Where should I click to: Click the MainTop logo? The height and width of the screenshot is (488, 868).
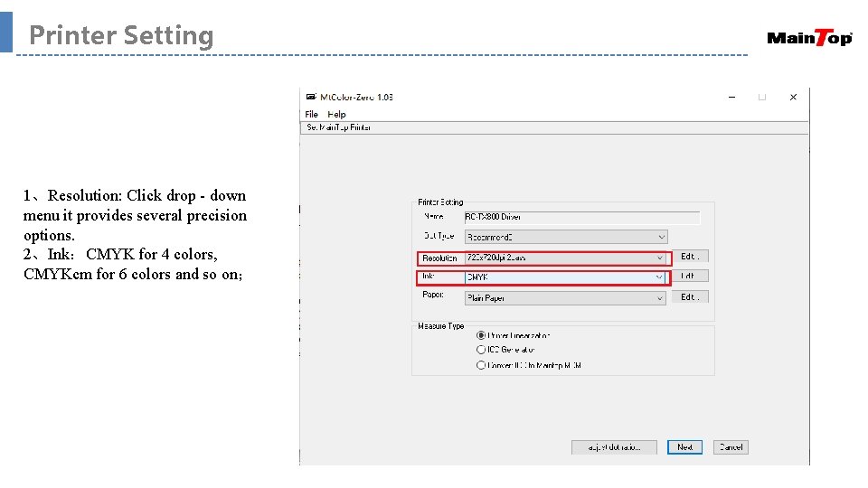click(x=809, y=38)
